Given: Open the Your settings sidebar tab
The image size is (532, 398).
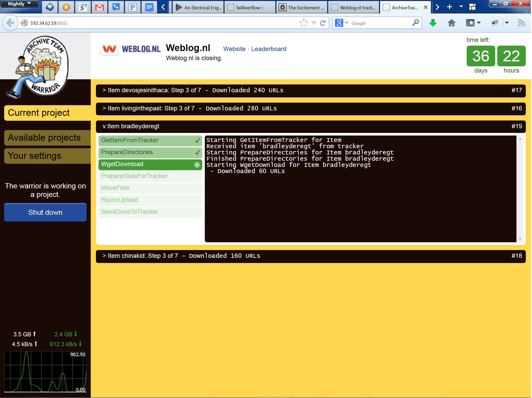Looking at the screenshot, I should click(47, 156).
